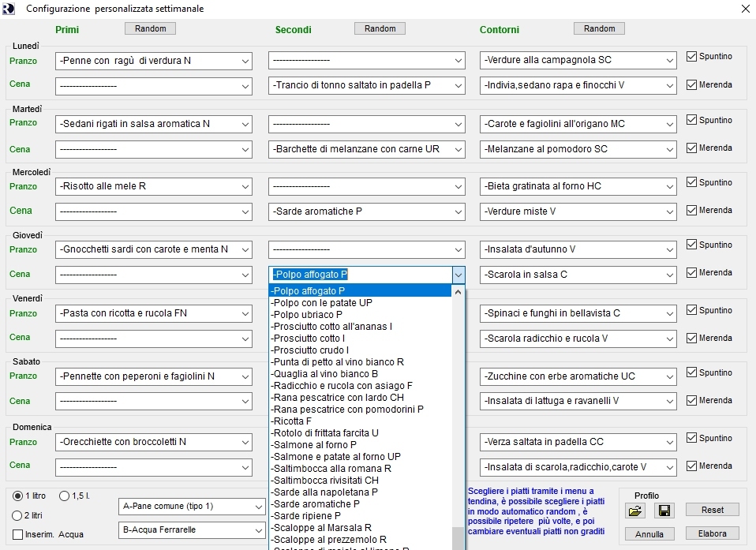Choose Punta di petto al vino bianco R
Viewport: 756px width, 550px height.
(360, 362)
